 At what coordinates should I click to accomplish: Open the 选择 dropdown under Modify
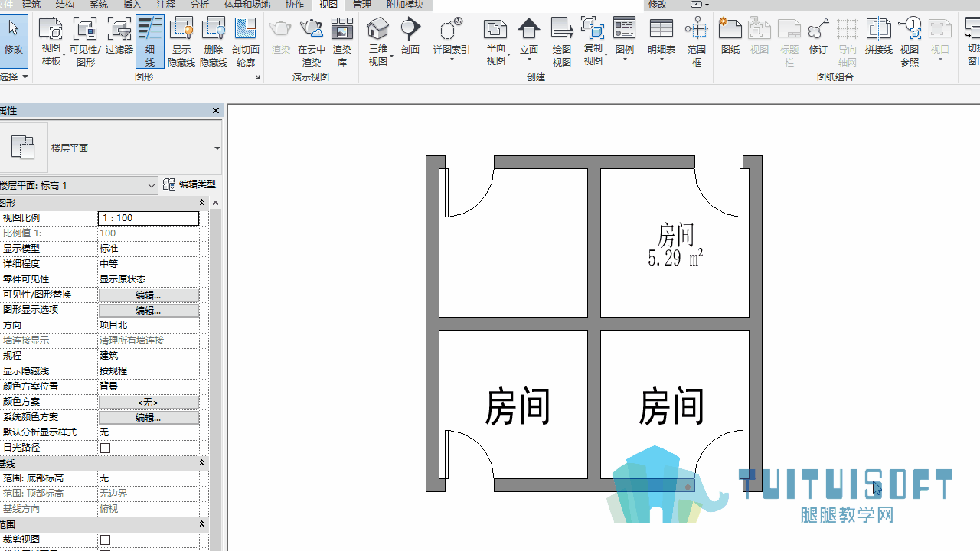point(14,77)
